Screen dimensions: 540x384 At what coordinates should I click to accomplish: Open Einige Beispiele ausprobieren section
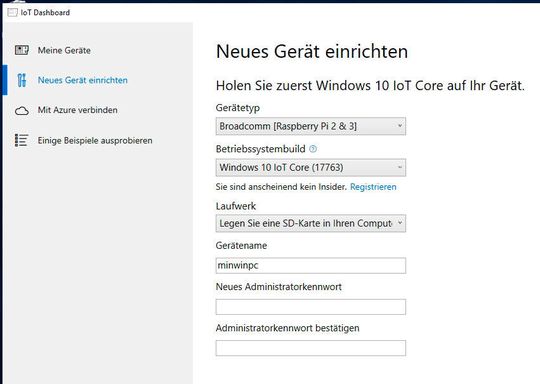coord(95,141)
